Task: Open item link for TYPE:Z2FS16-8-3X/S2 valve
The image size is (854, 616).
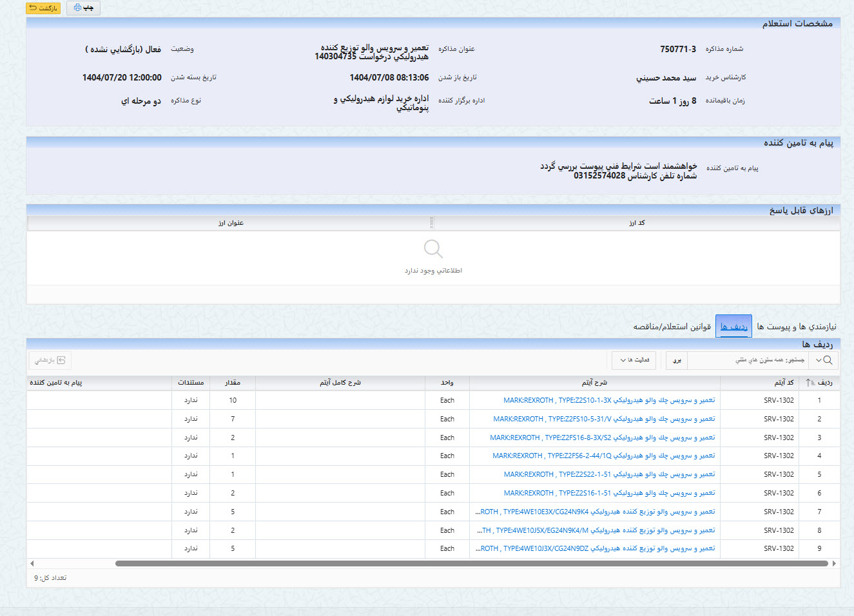Action: click(602, 438)
